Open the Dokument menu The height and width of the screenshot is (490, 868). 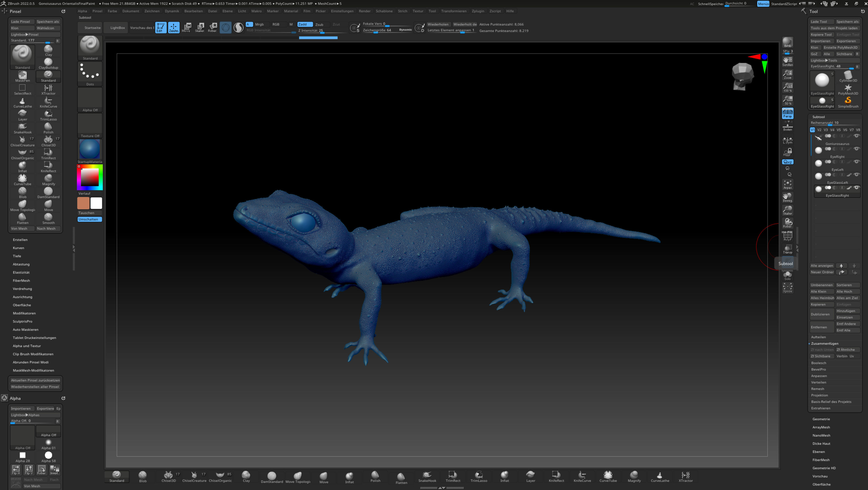pyautogui.click(x=130, y=11)
